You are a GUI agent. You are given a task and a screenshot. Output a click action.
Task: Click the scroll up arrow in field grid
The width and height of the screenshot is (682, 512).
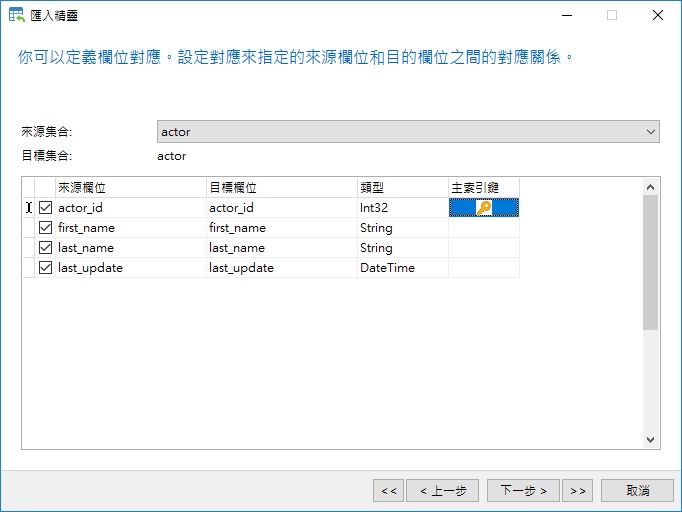(x=650, y=187)
